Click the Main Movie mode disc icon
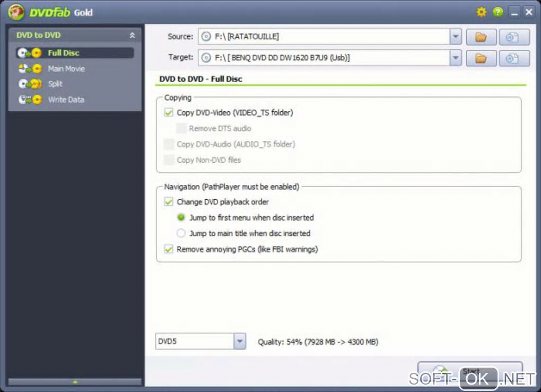This screenshot has width=541, height=392. coord(30,68)
